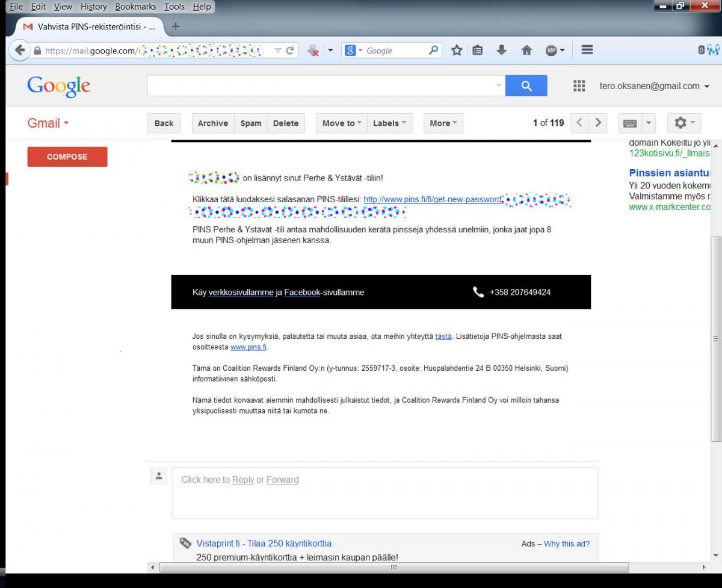Show the older message arrow
Image resolution: width=722 pixels, height=588 pixels.
597,123
